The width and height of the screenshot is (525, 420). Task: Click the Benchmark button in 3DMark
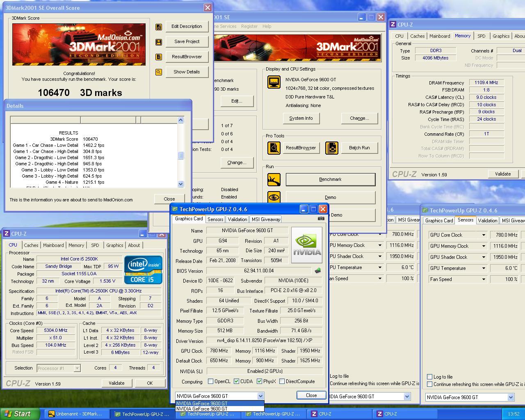tap(330, 179)
